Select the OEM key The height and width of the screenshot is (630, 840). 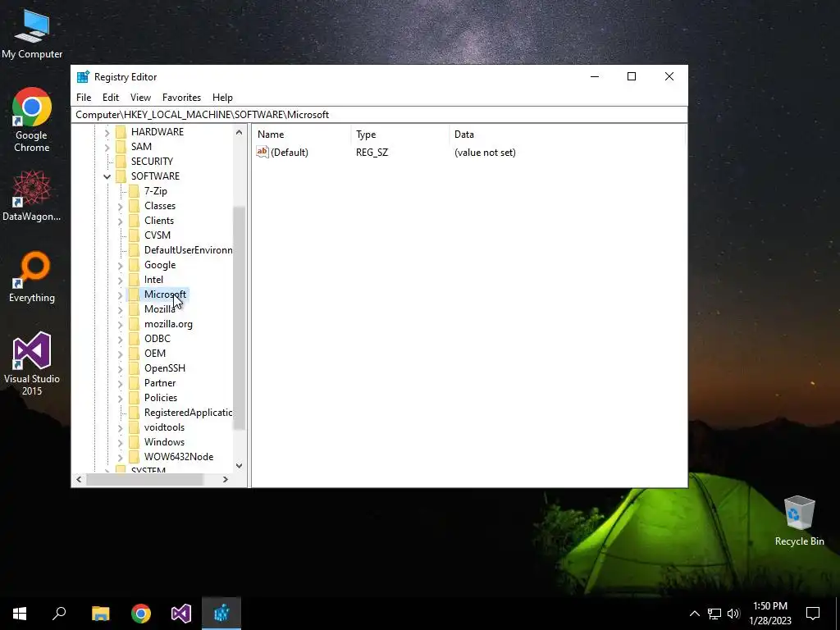[x=155, y=354]
